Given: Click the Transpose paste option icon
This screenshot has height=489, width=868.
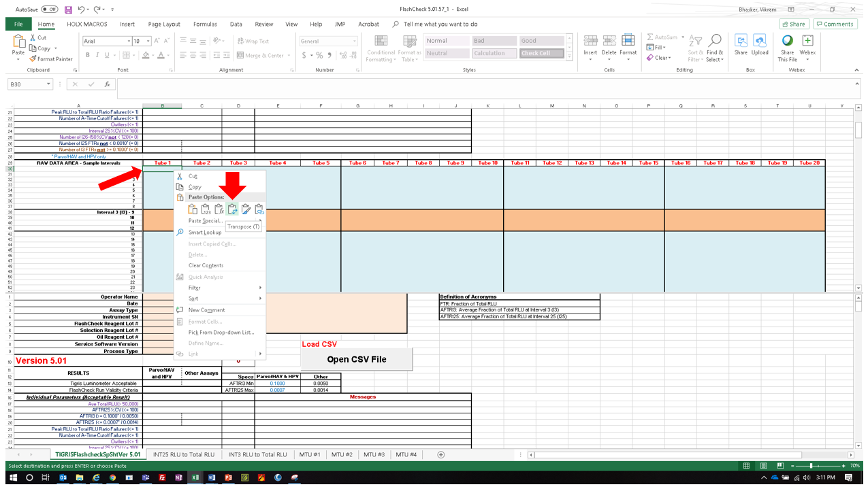Looking at the screenshot, I should (x=232, y=209).
